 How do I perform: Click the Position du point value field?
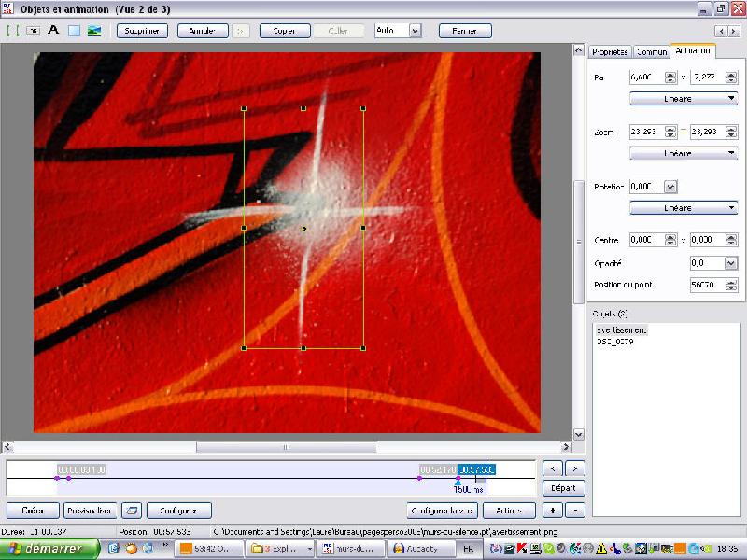coord(707,285)
